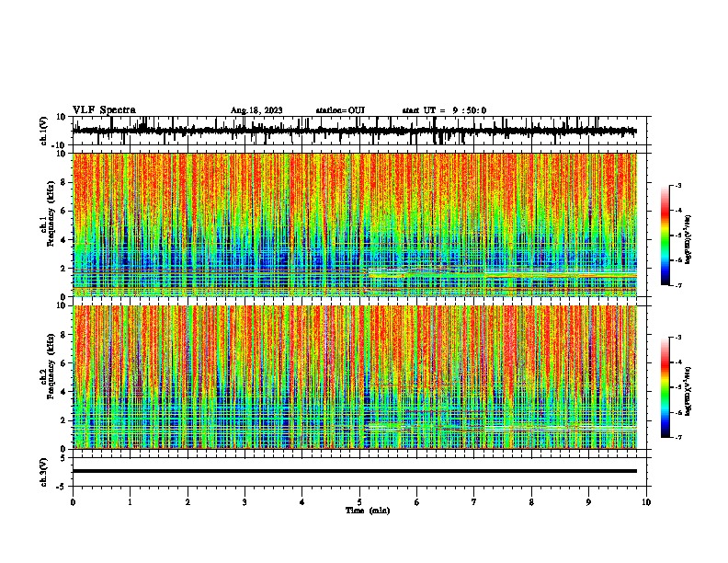This screenshot has height=563, width=728.
Task: Click time axis tick label "2"
Action: [188, 502]
